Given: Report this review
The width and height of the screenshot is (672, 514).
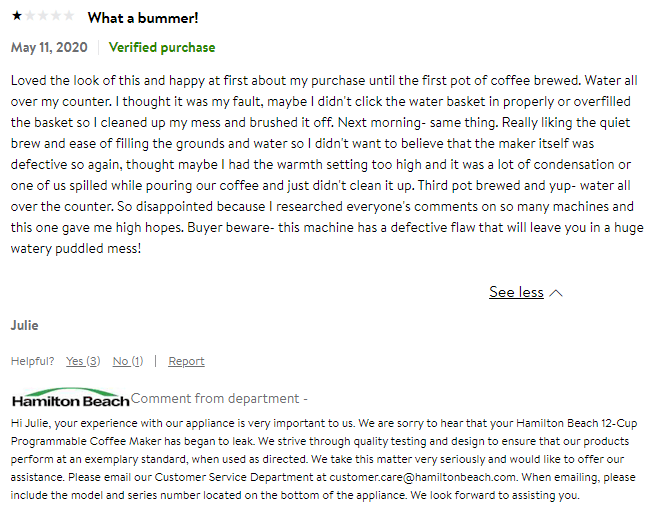Looking at the screenshot, I should [x=186, y=361].
